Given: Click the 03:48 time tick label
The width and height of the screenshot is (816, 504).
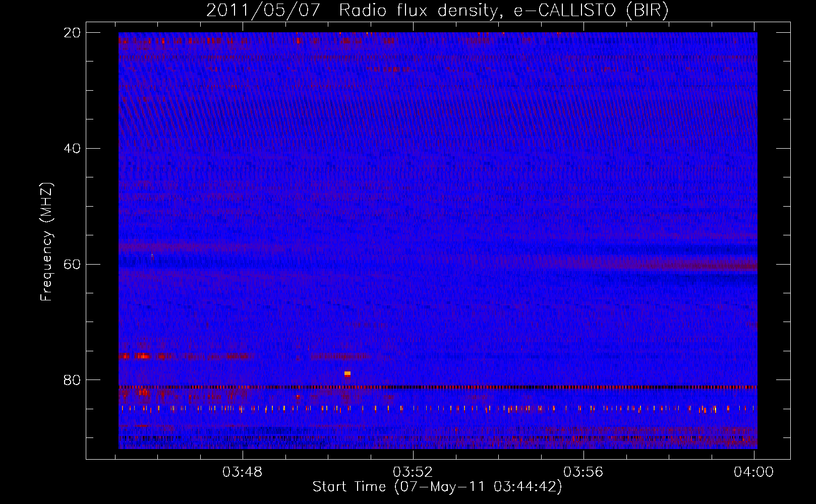Looking at the screenshot, I should coord(243,472).
